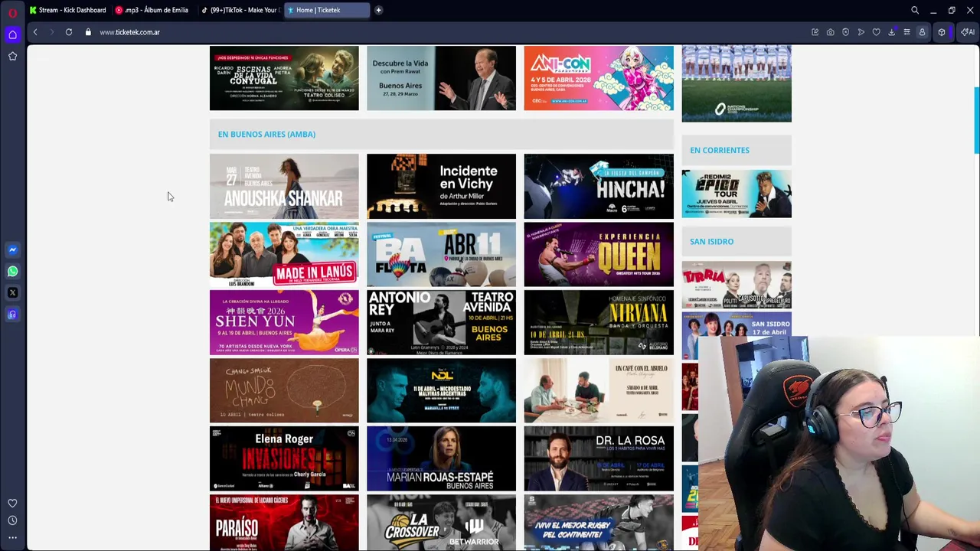Open the ad blocker shield settings

(x=846, y=32)
